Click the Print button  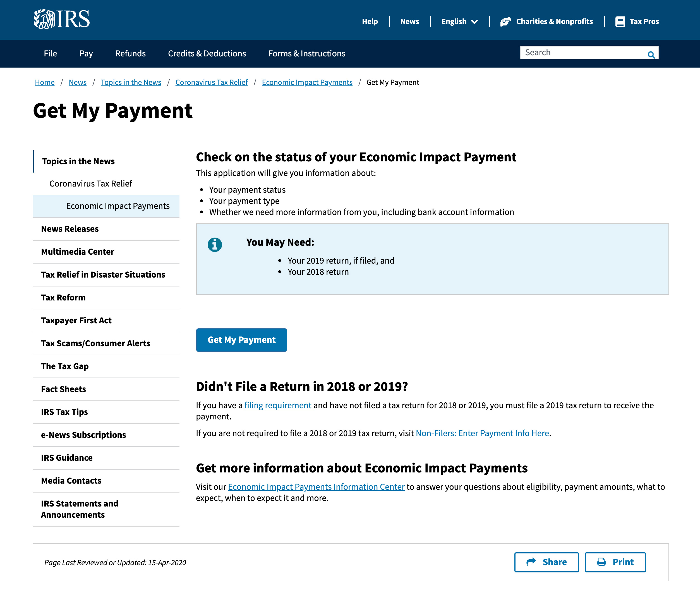click(615, 562)
